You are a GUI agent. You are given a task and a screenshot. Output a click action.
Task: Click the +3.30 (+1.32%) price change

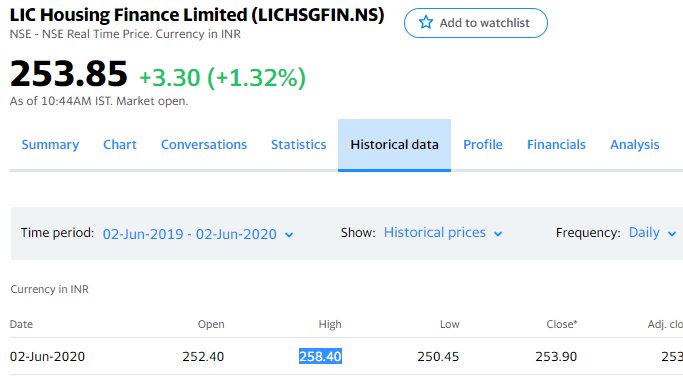[222, 78]
